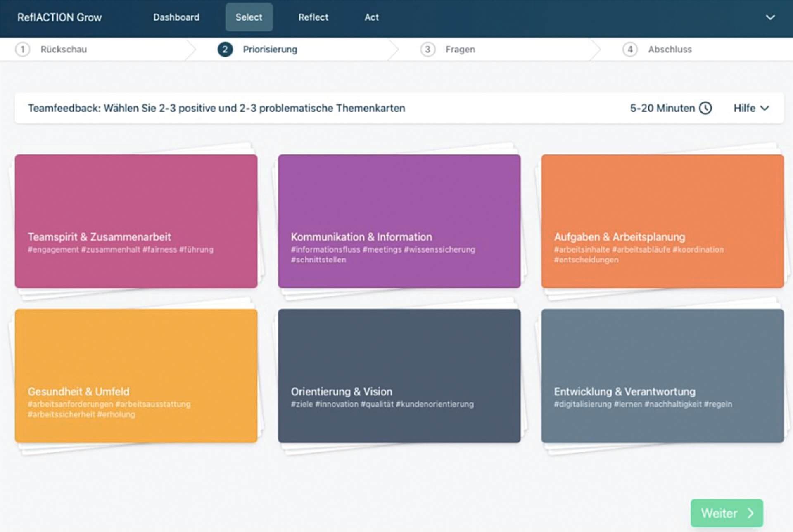The width and height of the screenshot is (793, 532).
Task: Click the clock icon next to 5-20 Minuten
Action: click(x=705, y=108)
